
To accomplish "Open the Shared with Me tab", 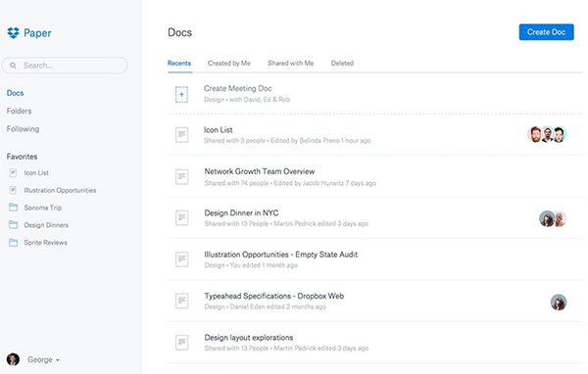I will [x=291, y=63].
